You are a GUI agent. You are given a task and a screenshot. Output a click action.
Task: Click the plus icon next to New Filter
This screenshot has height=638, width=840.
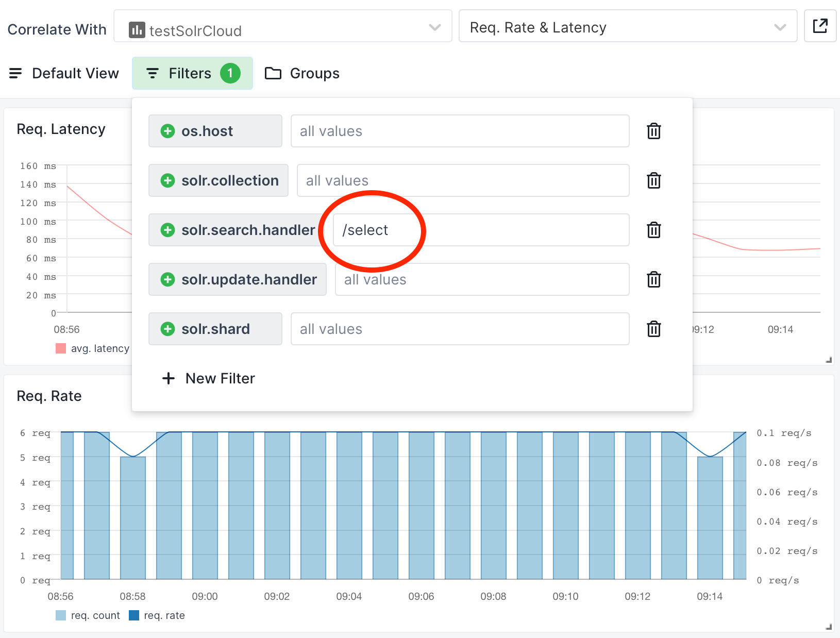[169, 378]
